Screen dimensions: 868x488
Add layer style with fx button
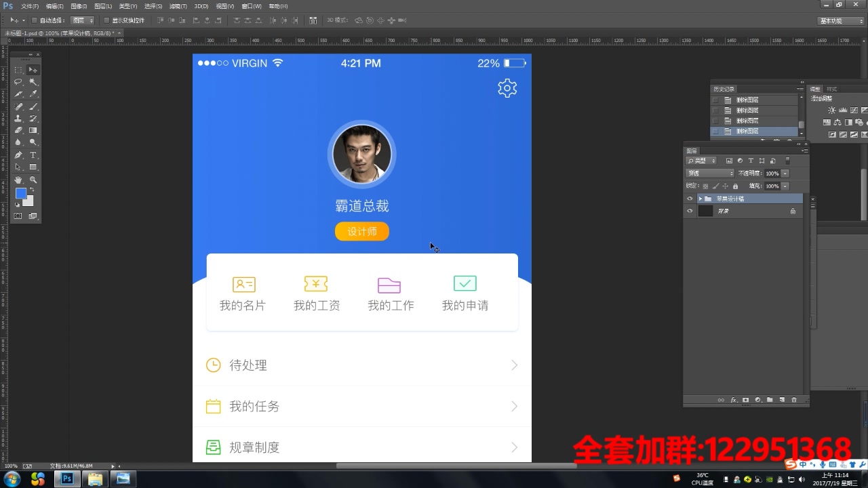click(733, 400)
